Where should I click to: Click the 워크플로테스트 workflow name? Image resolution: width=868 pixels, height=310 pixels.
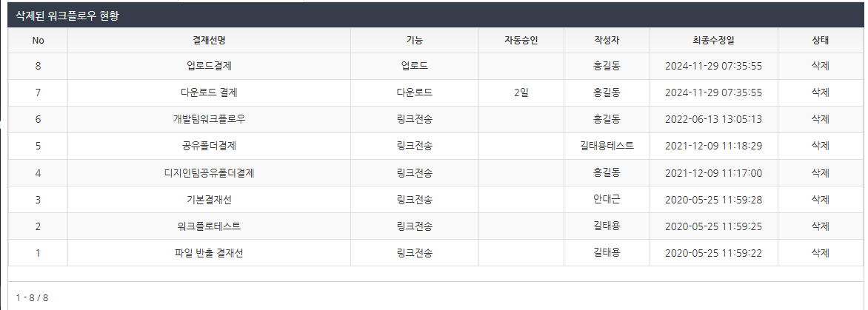click(x=209, y=226)
